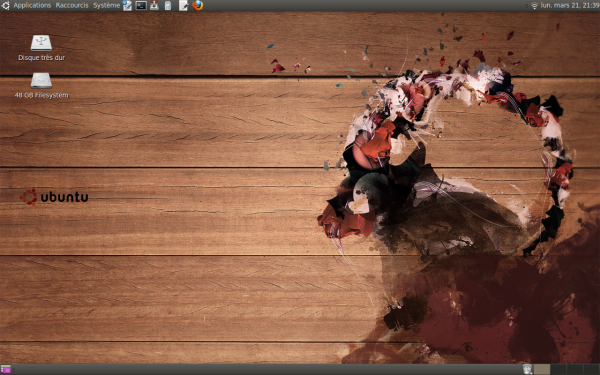Screen dimensions: 600x375
Task: Launch Firefox from the top panel
Action: pos(197,5)
